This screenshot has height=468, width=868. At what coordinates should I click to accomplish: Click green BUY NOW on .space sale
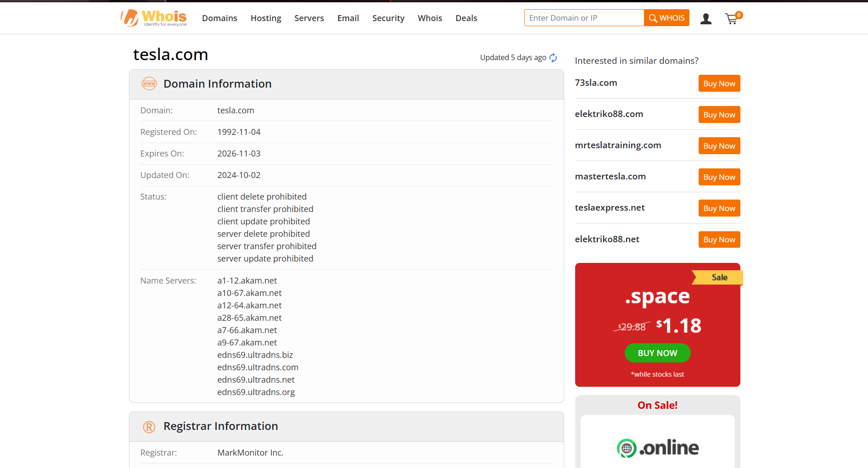[x=657, y=353]
